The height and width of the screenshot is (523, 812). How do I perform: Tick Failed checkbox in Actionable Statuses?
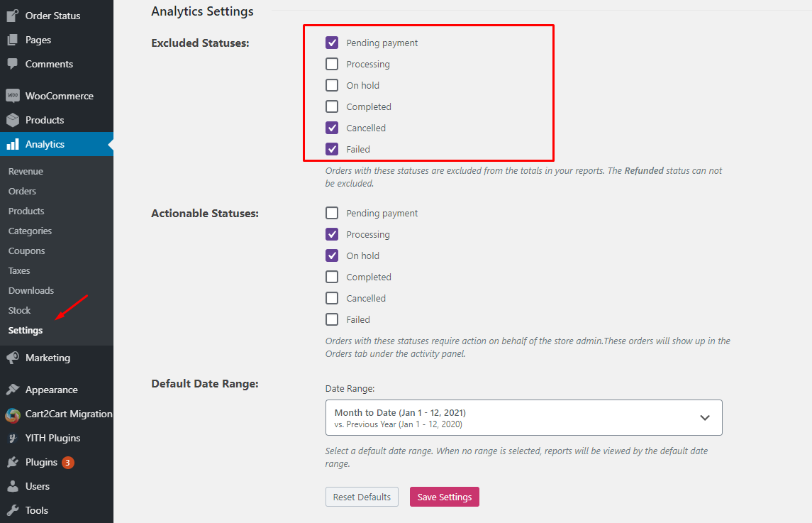click(332, 319)
